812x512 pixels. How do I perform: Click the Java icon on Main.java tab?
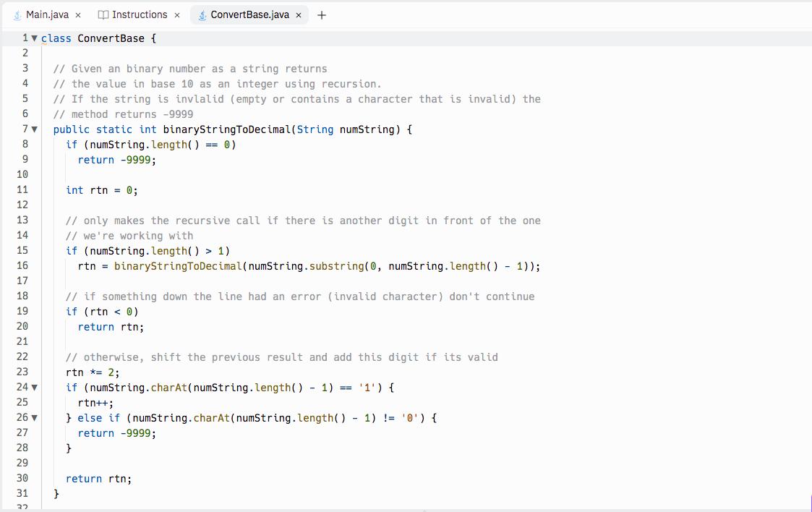[x=17, y=13]
